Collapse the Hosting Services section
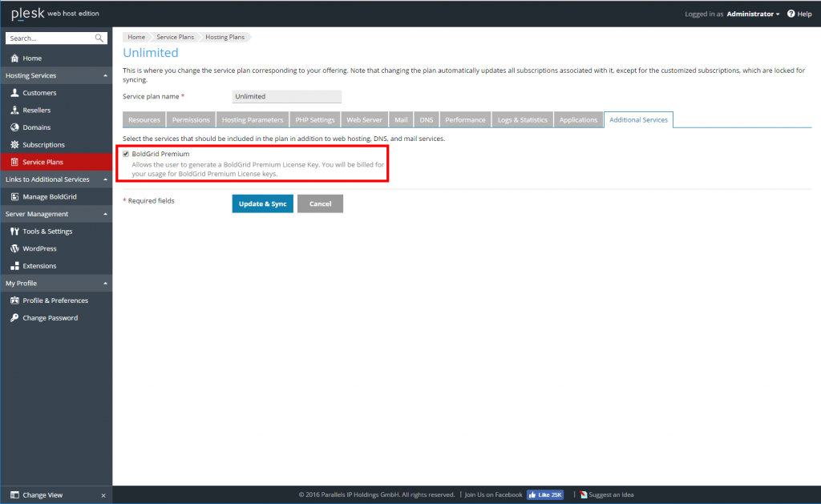This screenshot has width=821, height=504. tap(105, 75)
